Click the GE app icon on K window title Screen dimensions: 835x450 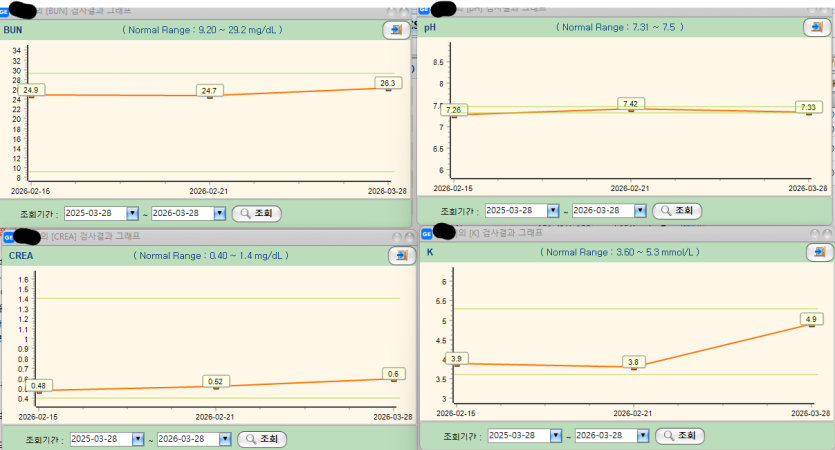[x=427, y=234]
